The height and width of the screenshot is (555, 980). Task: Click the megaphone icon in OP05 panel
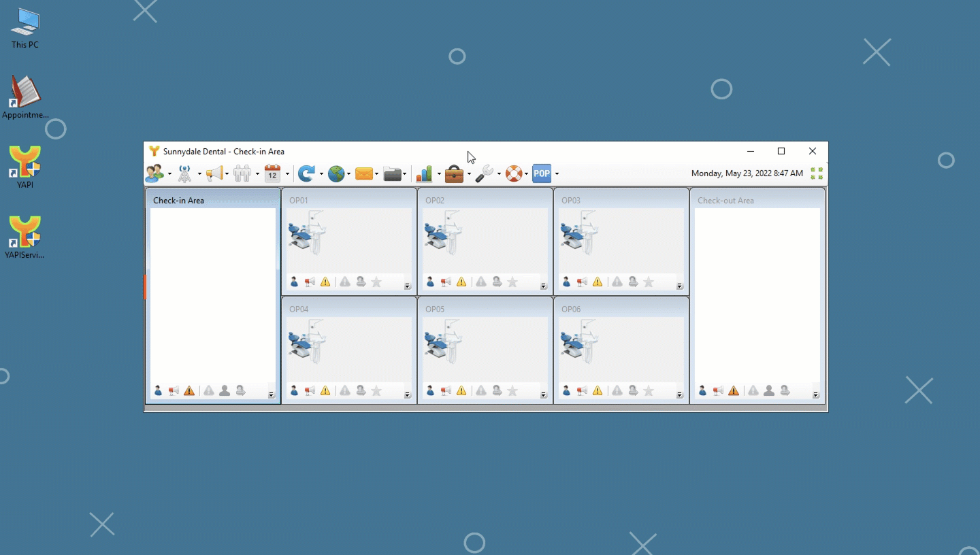(x=446, y=390)
